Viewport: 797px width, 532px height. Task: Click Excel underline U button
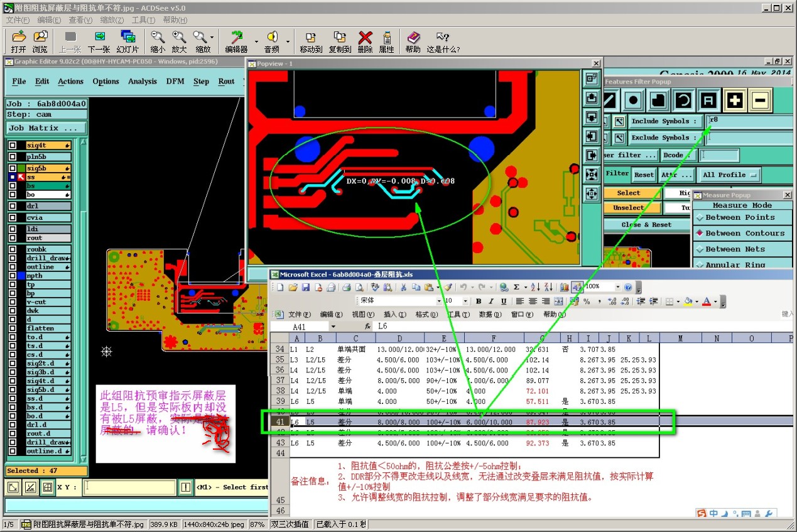click(504, 301)
